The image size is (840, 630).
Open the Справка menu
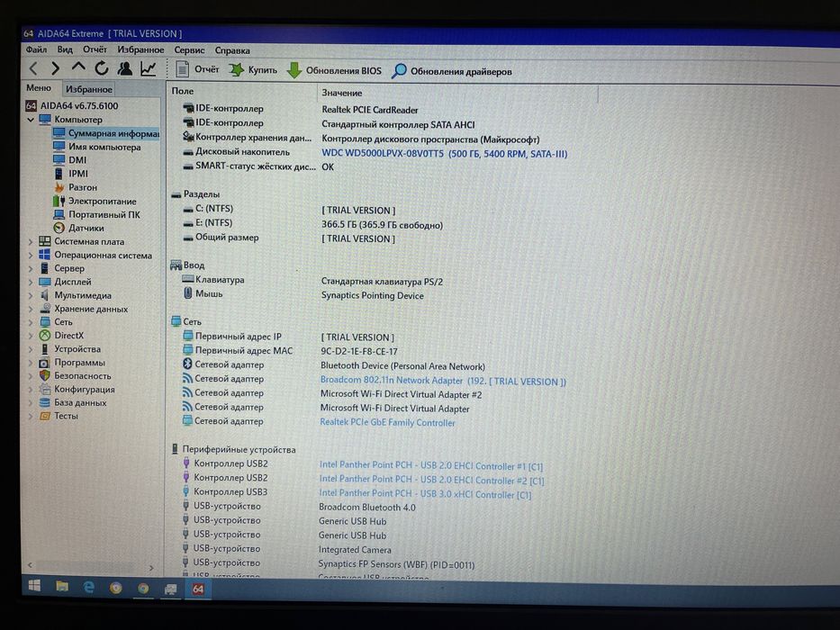pyautogui.click(x=232, y=50)
